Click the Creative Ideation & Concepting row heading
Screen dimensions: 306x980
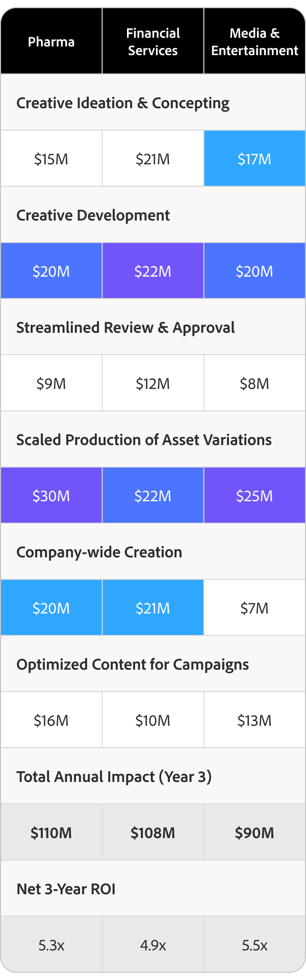click(123, 103)
